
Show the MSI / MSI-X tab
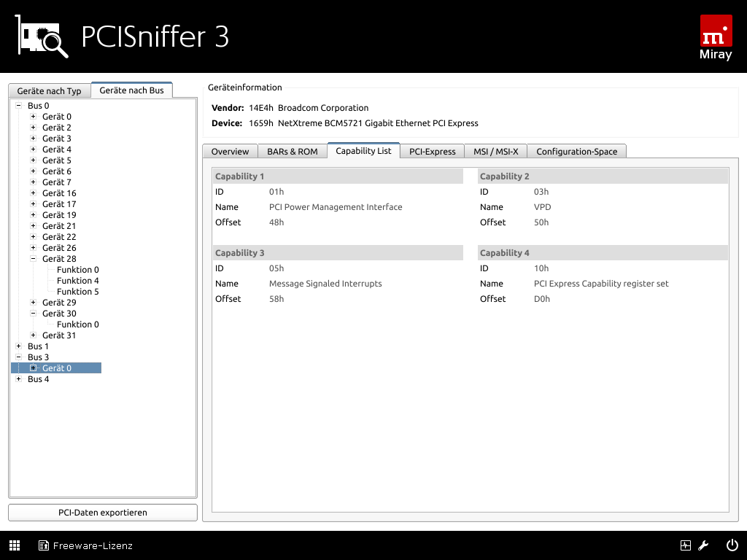(496, 152)
